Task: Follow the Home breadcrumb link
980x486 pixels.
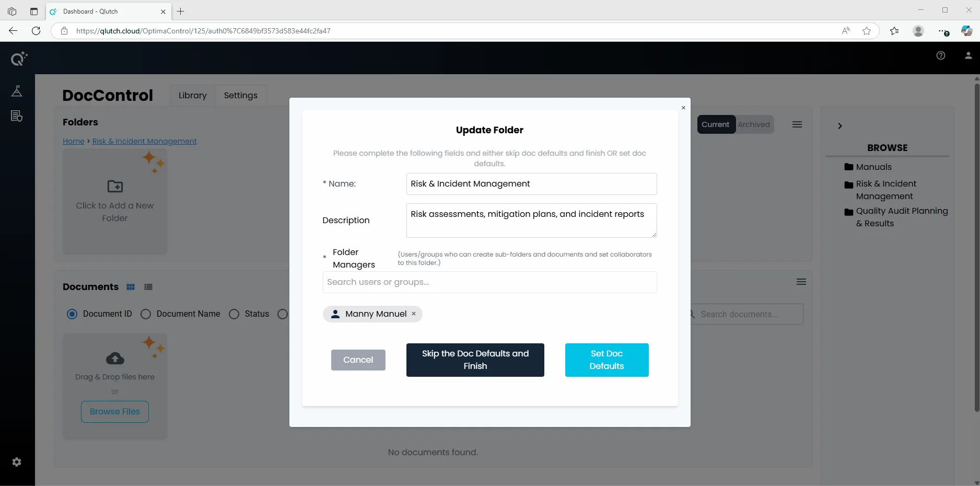Action: coord(74,141)
